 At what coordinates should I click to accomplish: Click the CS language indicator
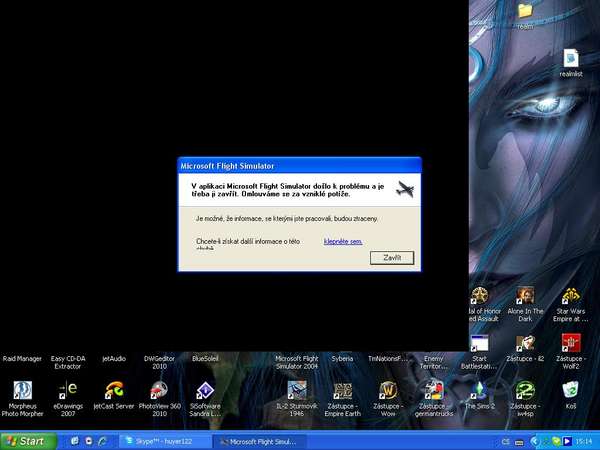coord(506,440)
